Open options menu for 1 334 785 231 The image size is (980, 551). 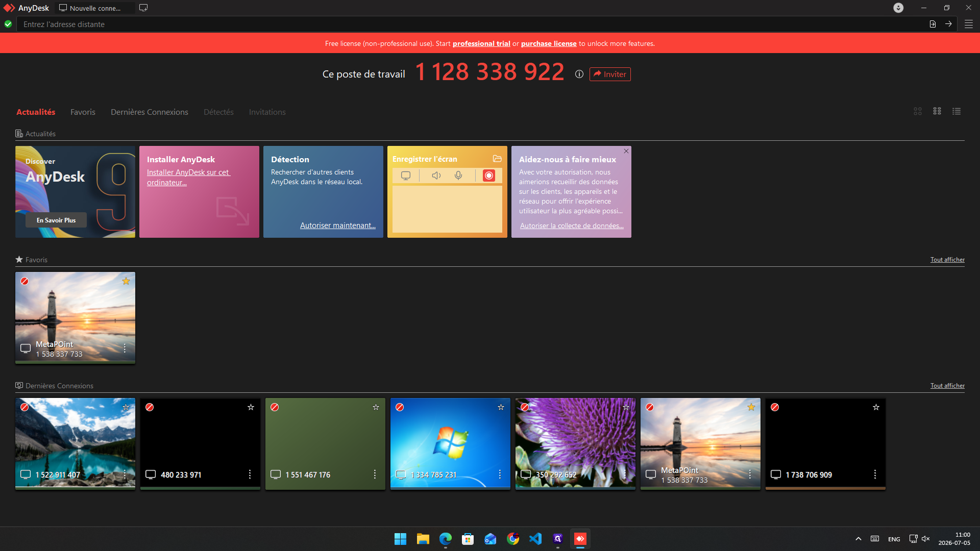click(x=500, y=474)
